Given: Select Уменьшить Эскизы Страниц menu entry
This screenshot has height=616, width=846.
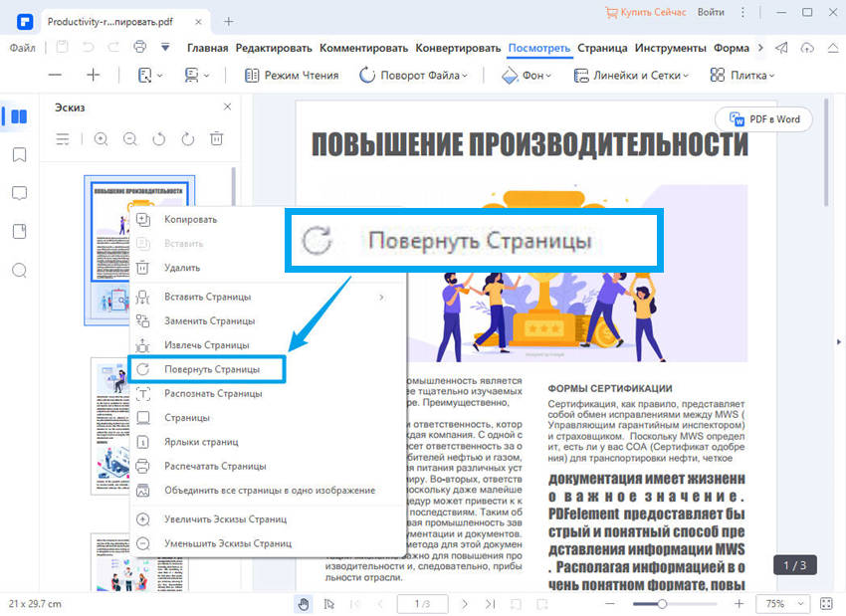Looking at the screenshot, I should click(x=269, y=543).
